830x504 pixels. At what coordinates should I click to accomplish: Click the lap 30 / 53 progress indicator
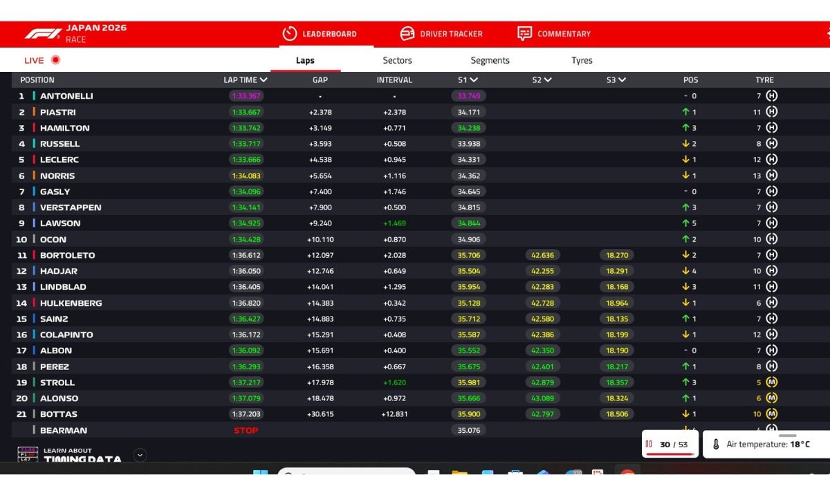click(x=670, y=445)
